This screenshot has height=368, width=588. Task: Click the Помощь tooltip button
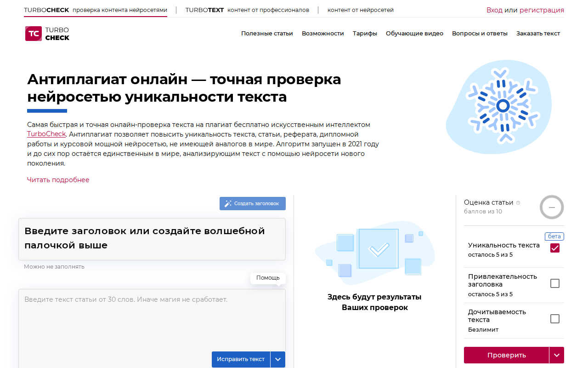click(268, 278)
